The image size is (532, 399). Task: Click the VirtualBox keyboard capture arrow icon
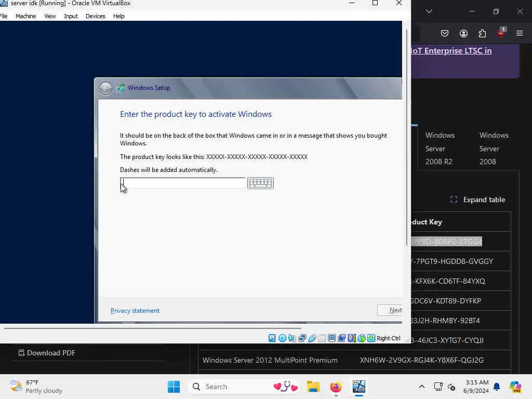371,338
